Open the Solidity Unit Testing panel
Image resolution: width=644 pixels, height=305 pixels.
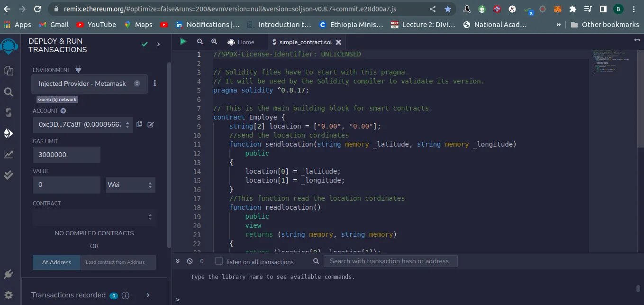point(9,175)
